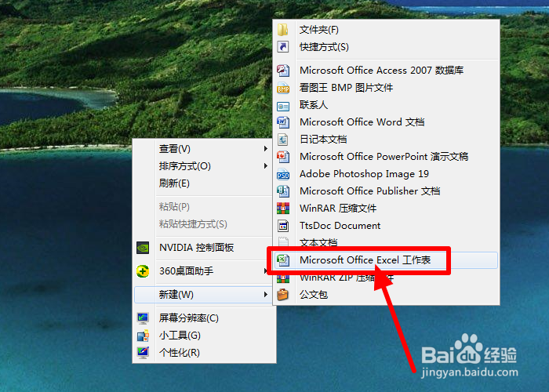Click the journal document icon beside 日记本文档
This screenshot has width=549, height=392.
pyautogui.click(x=283, y=140)
